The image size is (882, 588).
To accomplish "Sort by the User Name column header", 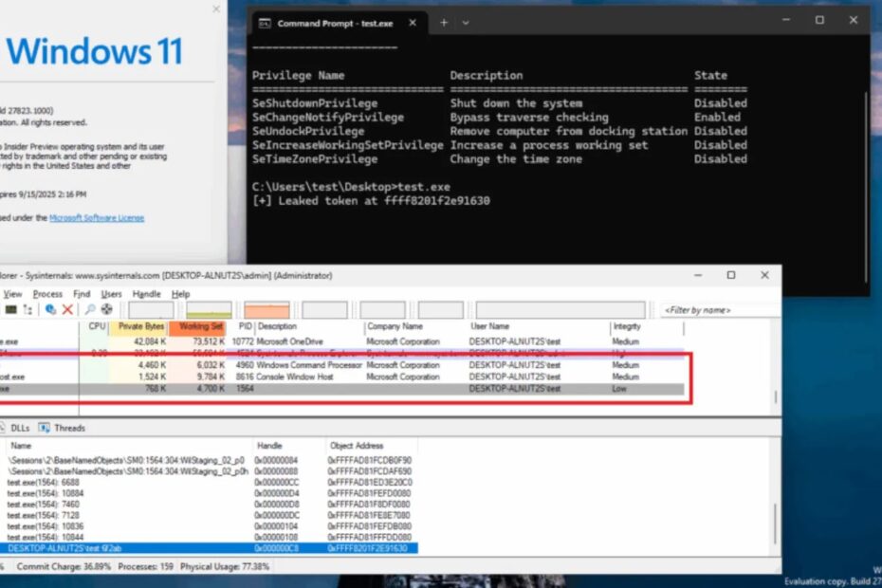I will 539,326.
